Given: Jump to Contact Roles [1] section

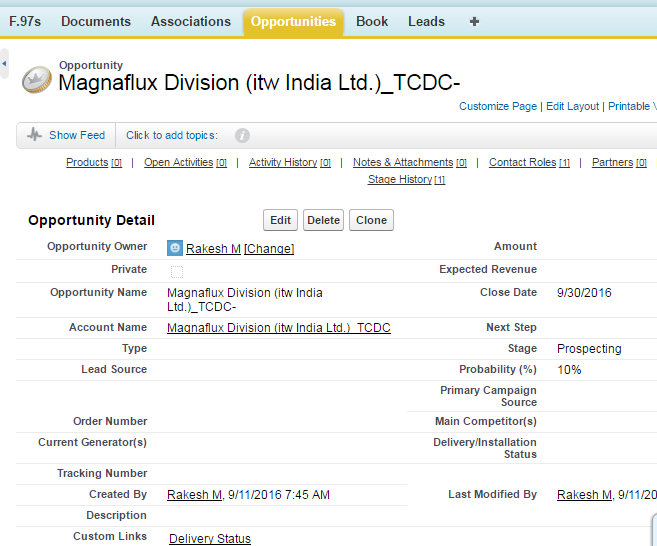Looking at the screenshot, I should 529,162.
